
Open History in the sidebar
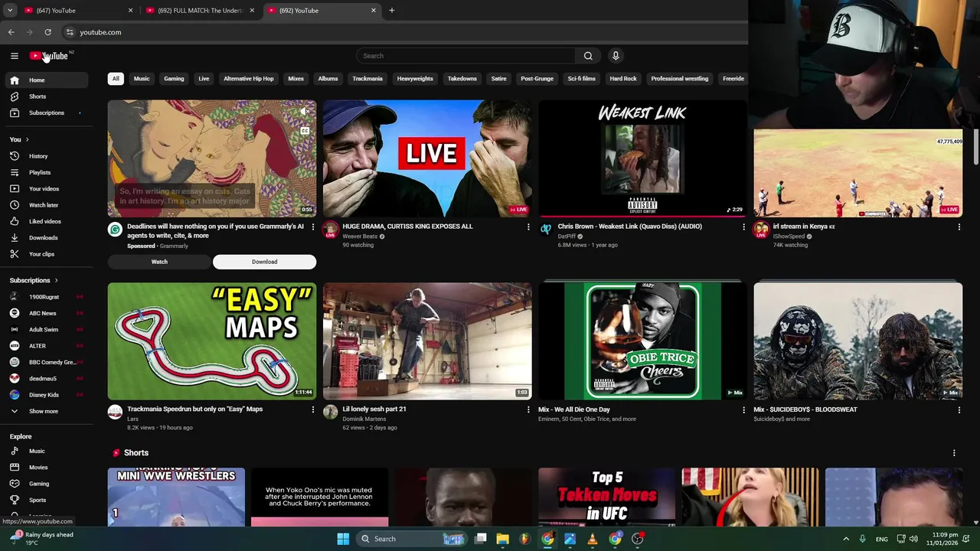tap(47, 156)
